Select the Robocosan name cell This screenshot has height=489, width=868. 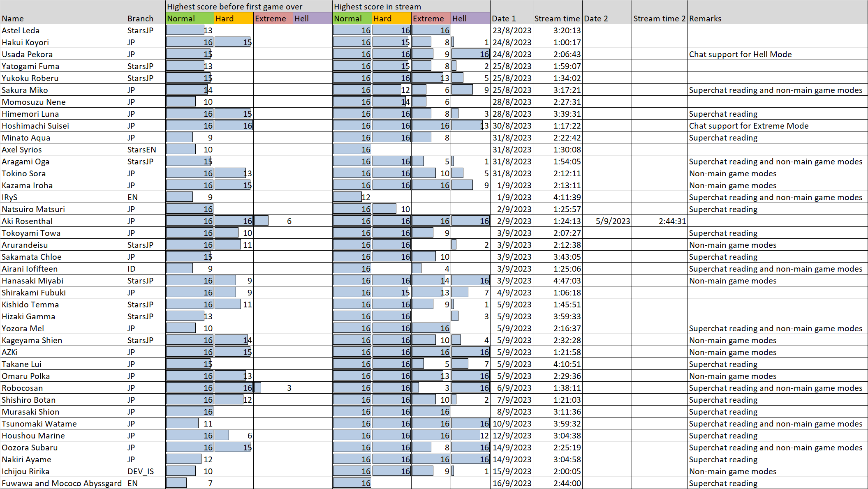[63, 388]
